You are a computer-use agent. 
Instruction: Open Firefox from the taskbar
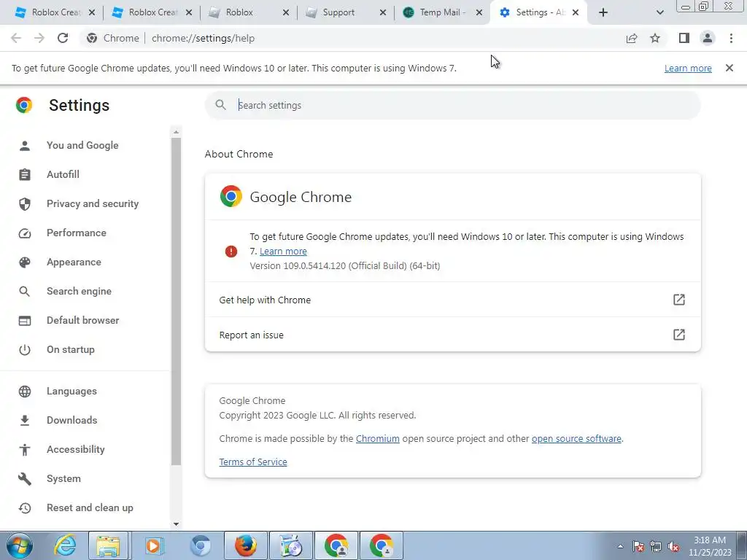coord(246,545)
